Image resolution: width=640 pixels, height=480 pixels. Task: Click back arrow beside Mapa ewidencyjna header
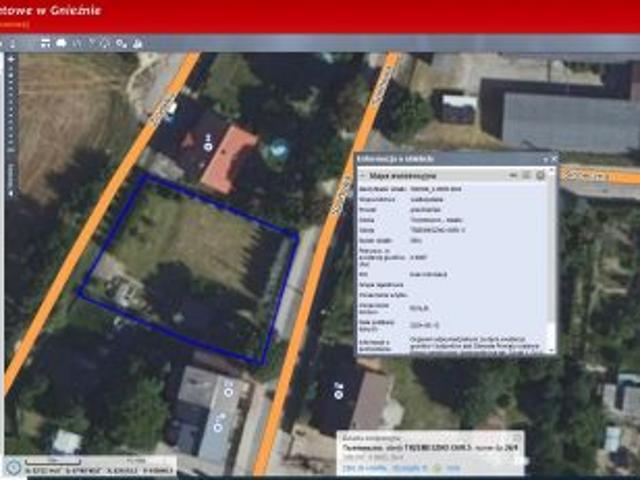(x=363, y=176)
